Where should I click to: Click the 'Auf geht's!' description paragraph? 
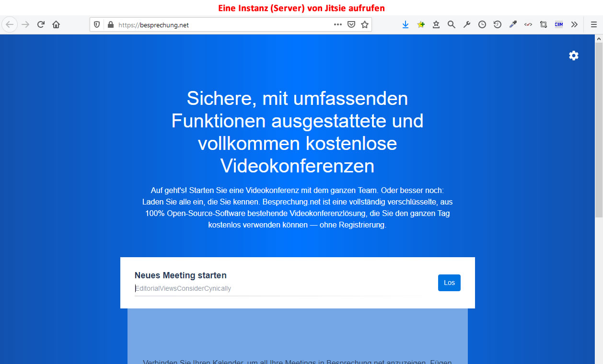297,207
